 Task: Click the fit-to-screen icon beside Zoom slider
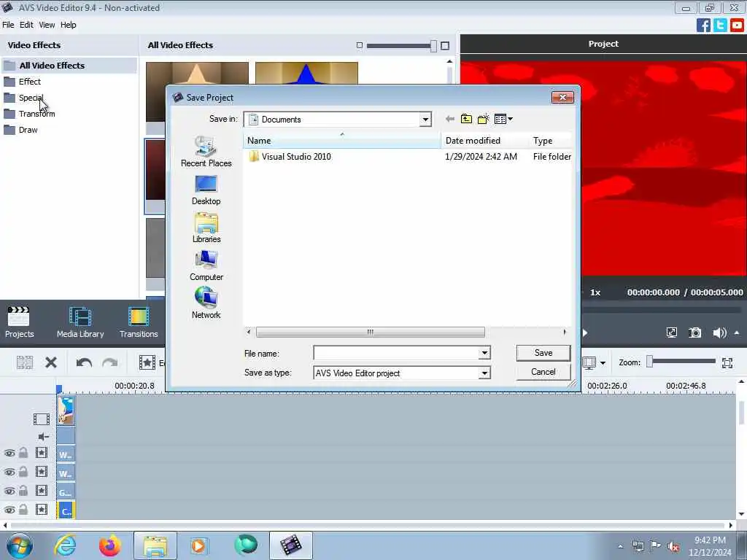[727, 363]
